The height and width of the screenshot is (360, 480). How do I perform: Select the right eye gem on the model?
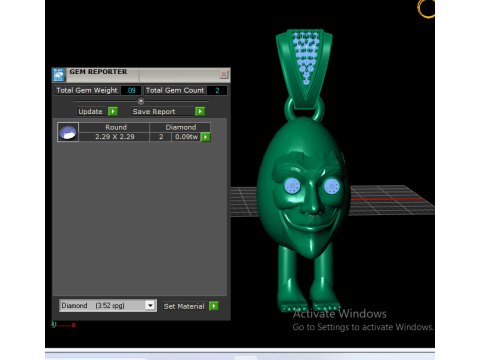pos(332,186)
